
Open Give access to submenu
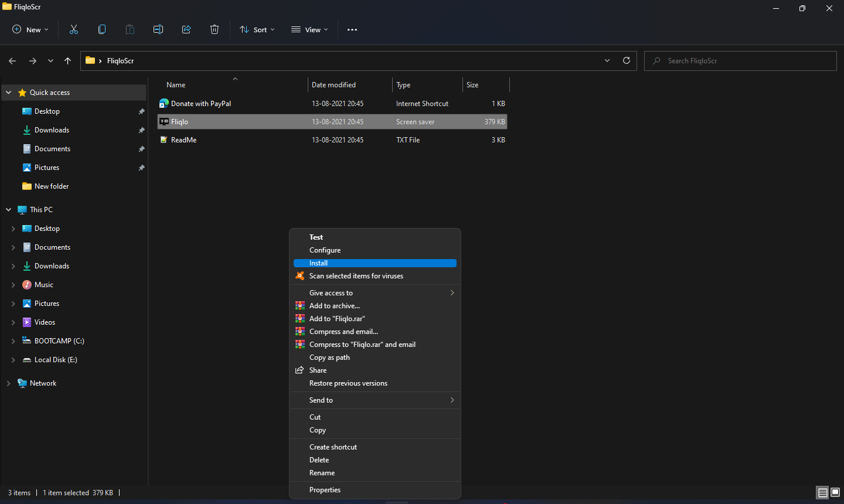375,293
